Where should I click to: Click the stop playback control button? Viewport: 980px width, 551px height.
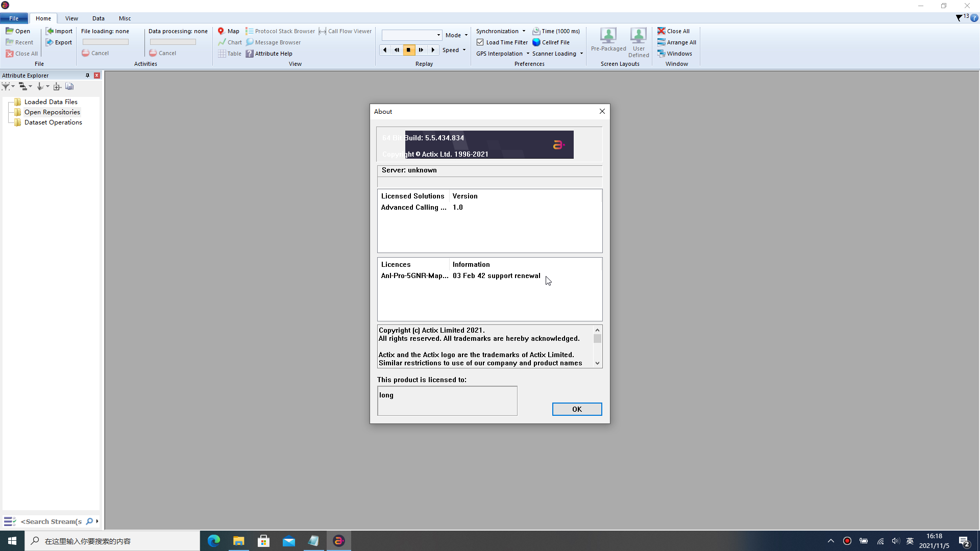pyautogui.click(x=409, y=50)
